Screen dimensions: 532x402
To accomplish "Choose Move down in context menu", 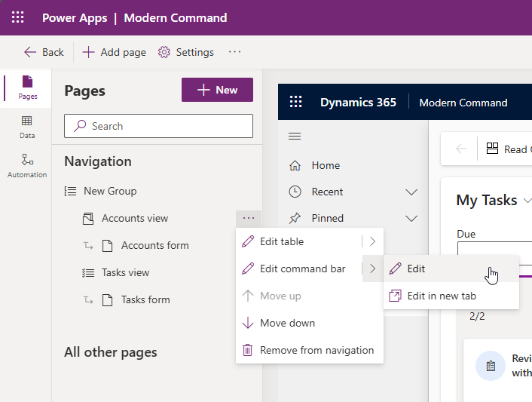I will [x=310, y=323].
